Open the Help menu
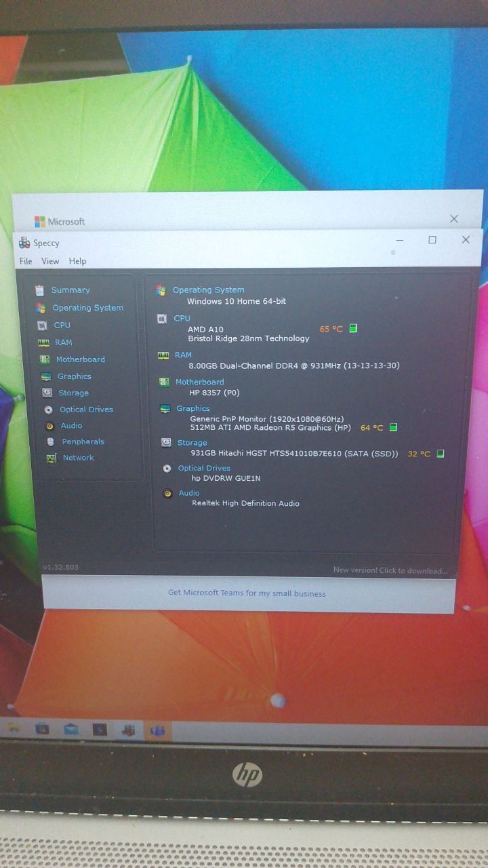 point(77,261)
